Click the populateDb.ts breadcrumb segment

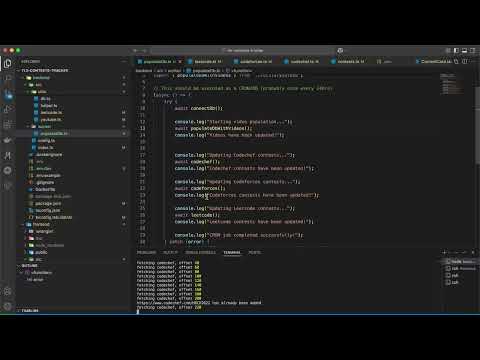206,71
